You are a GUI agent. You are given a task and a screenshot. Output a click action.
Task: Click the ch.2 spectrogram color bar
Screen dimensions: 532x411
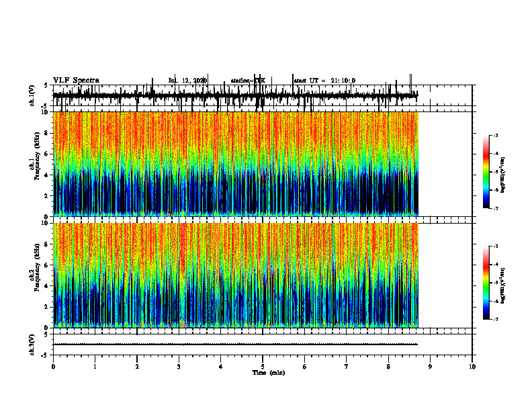486,283
